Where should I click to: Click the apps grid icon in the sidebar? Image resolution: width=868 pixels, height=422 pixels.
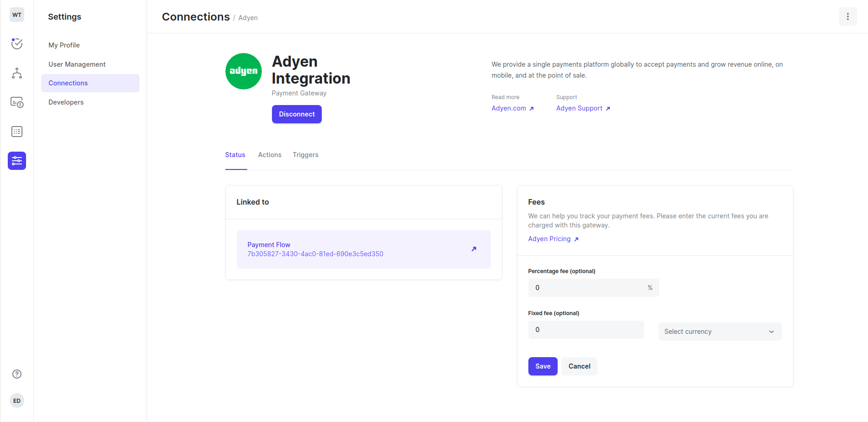pos(16,132)
